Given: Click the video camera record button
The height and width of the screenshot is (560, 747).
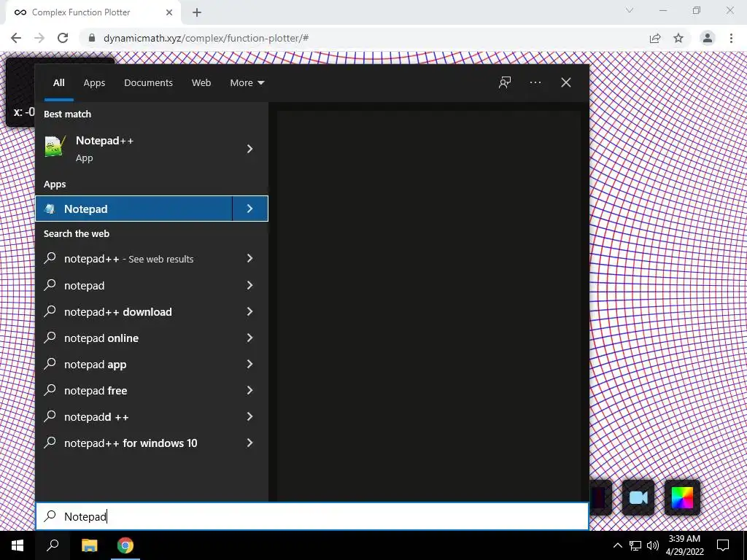Looking at the screenshot, I should pos(638,498).
